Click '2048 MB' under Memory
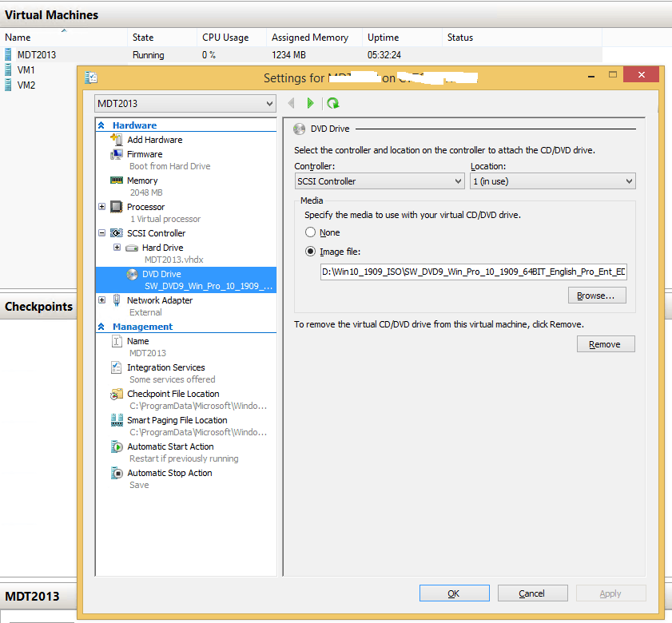Screen dimensions: 672x623 pyautogui.click(x=146, y=192)
